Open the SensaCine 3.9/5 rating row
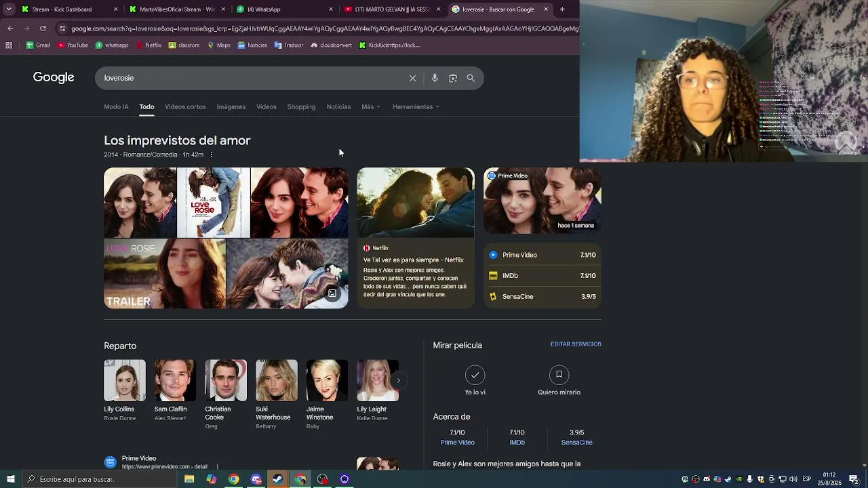 [542, 296]
